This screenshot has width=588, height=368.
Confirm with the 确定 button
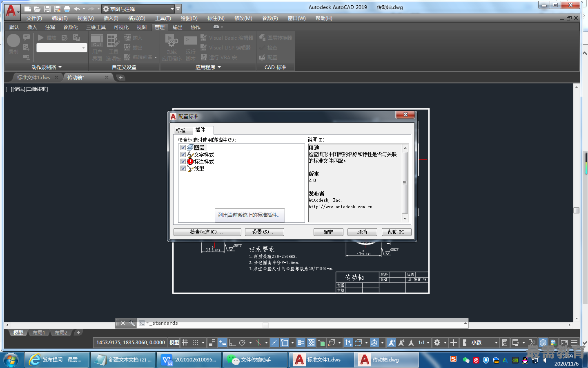click(x=328, y=232)
